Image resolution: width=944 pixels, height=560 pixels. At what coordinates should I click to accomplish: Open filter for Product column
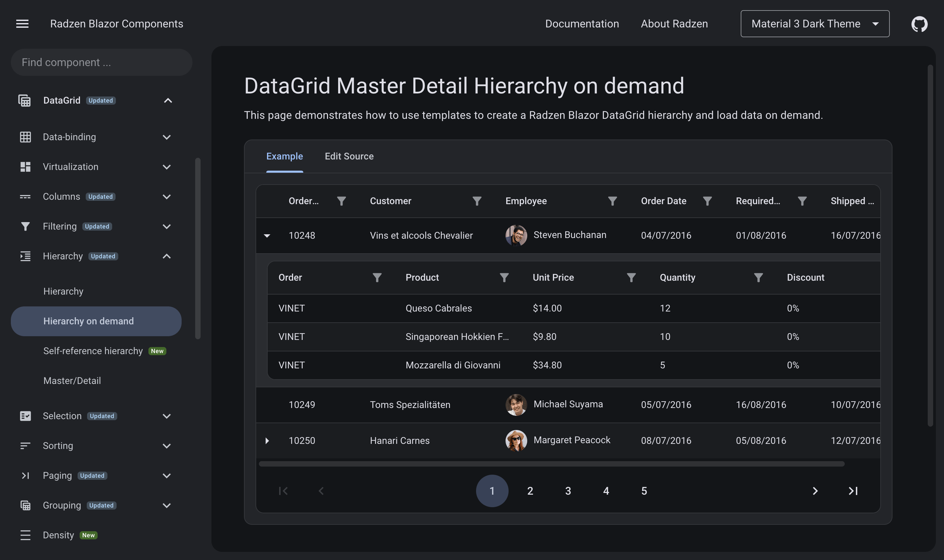(x=504, y=278)
